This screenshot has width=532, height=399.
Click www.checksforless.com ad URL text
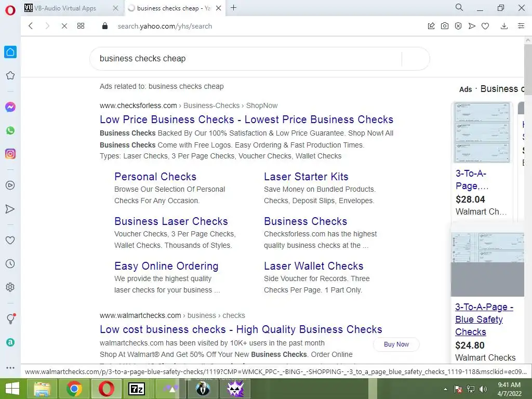[138, 105]
